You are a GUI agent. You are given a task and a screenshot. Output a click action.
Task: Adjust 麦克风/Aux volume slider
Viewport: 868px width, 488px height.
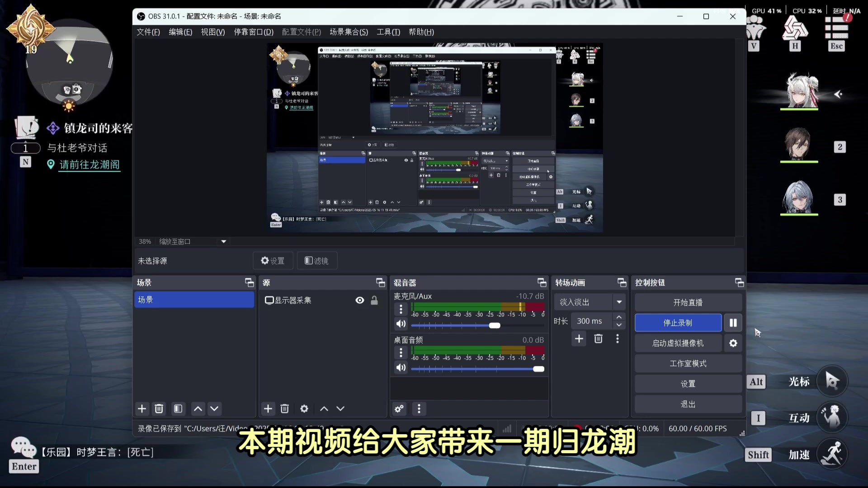click(x=477, y=325)
